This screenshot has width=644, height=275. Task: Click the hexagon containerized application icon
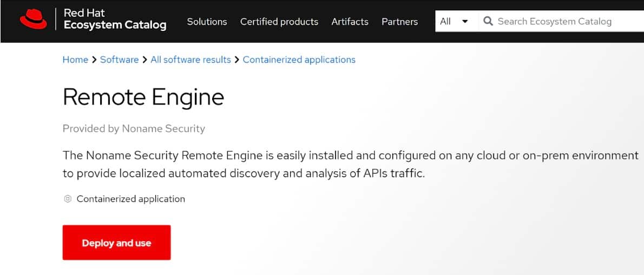(x=68, y=199)
